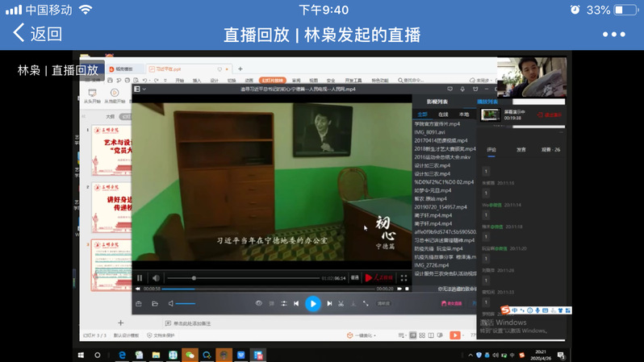Select 学院官方宣传片.mp4 in list

tap(437, 124)
